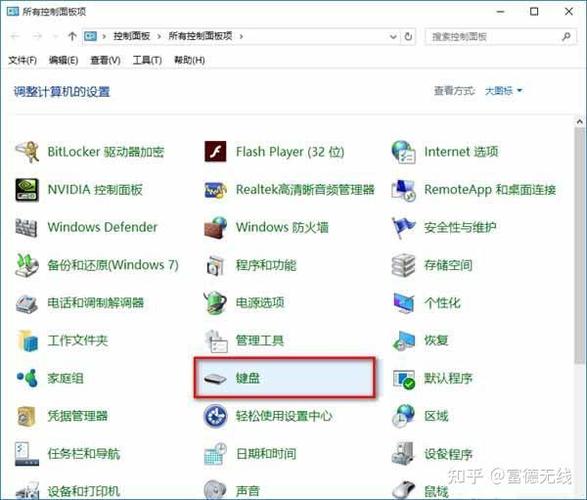Open Realtek高清晰音频管理器 icon
Viewport: 587px width, 500px height.
point(215,190)
